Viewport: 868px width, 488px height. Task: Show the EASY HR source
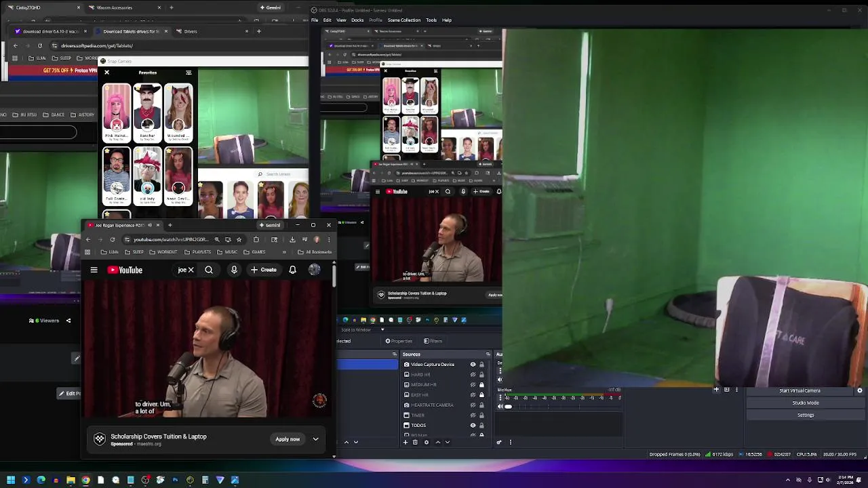(x=473, y=395)
